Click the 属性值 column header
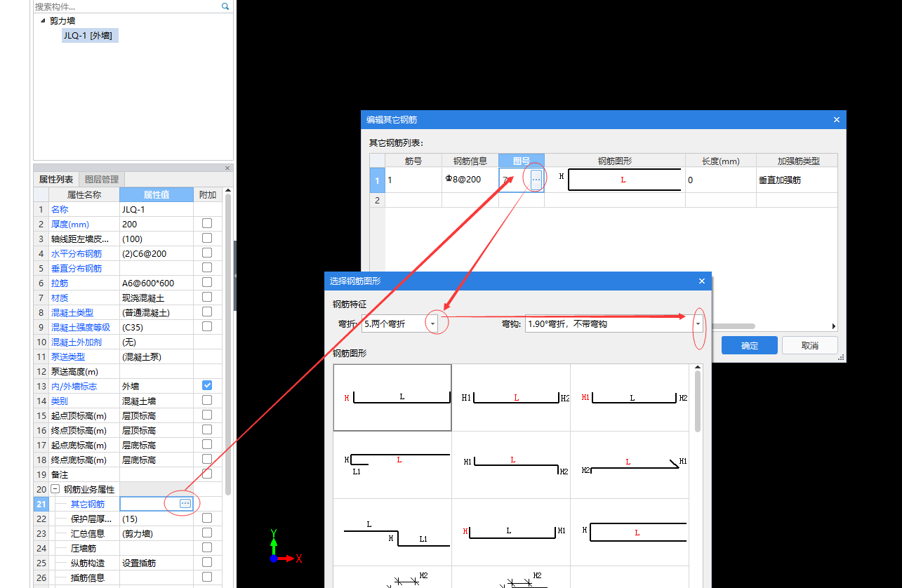 [157, 194]
